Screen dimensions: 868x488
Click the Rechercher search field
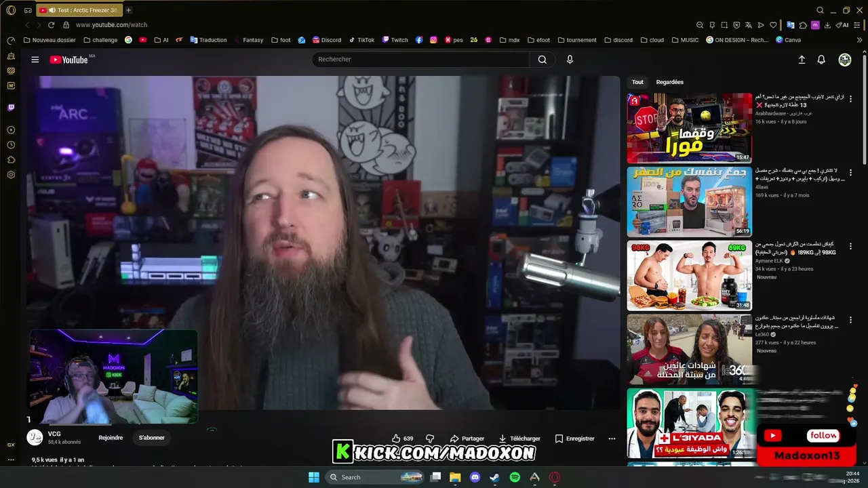point(420,60)
